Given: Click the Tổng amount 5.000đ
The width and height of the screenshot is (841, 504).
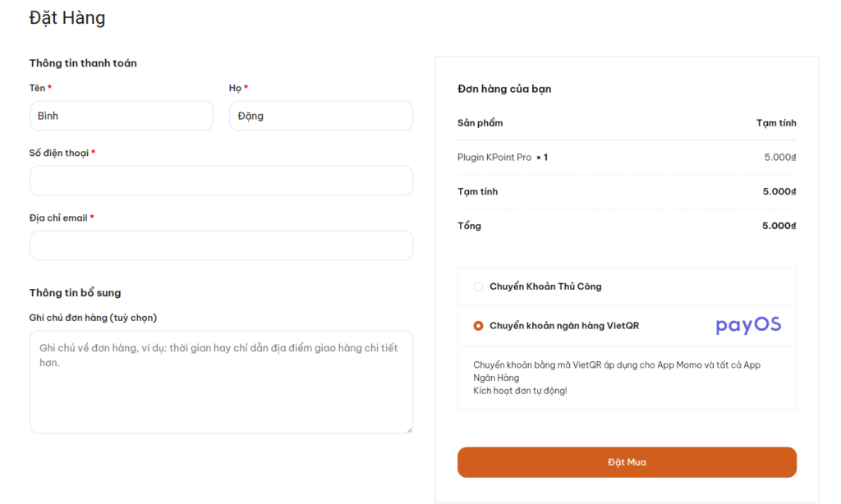Looking at the screenshot, I should tap(779, 226).
